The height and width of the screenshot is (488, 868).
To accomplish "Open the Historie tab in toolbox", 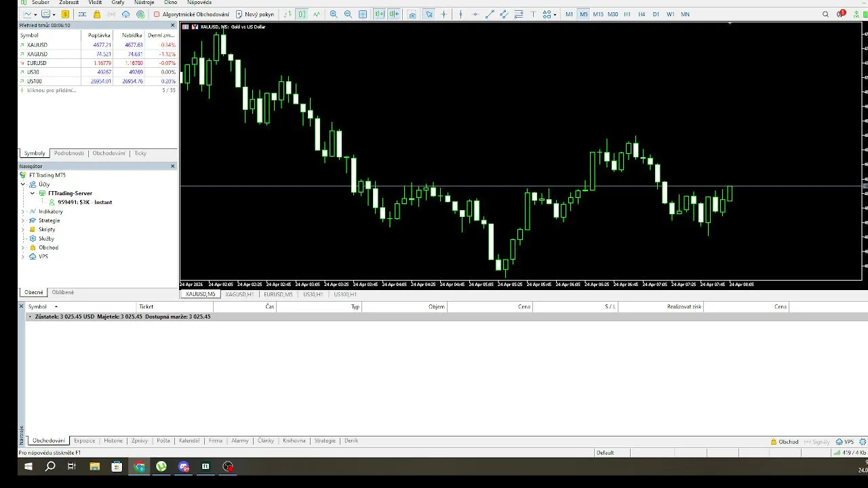I will point(113,441).
